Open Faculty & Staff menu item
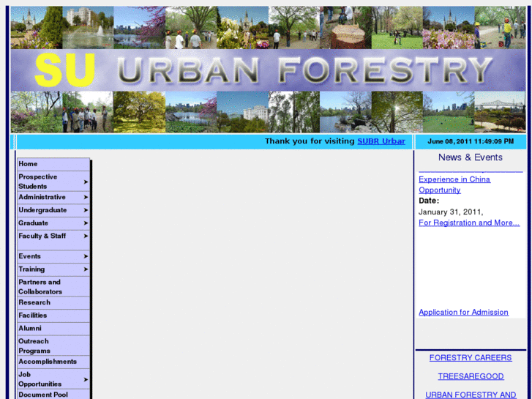532x399 pixels. tap(53, 240)
